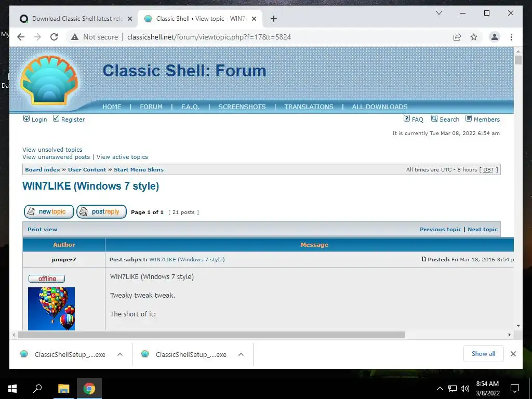This screenshot has height=399, width=532.
Task: Click View unanswered posts
Action: pos(56,157)
